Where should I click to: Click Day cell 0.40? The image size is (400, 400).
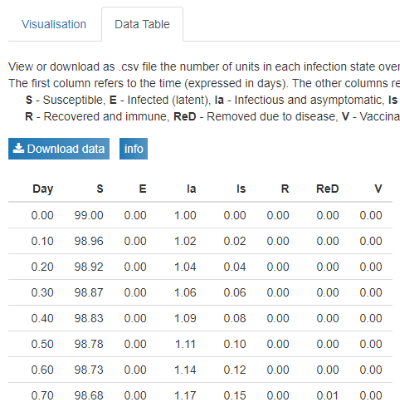click(42, 318)
